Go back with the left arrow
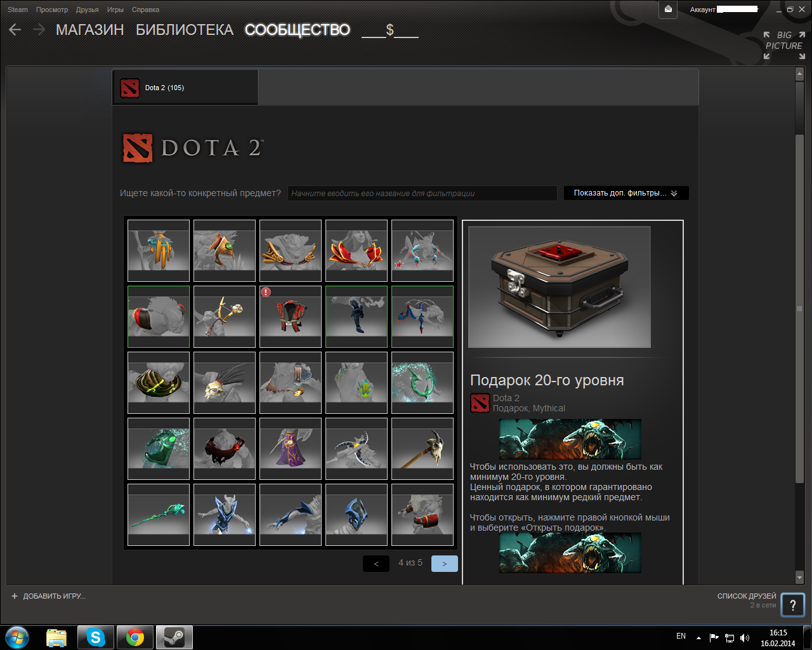The width and height of the screenshot is (812, 650). pos(15,30)
